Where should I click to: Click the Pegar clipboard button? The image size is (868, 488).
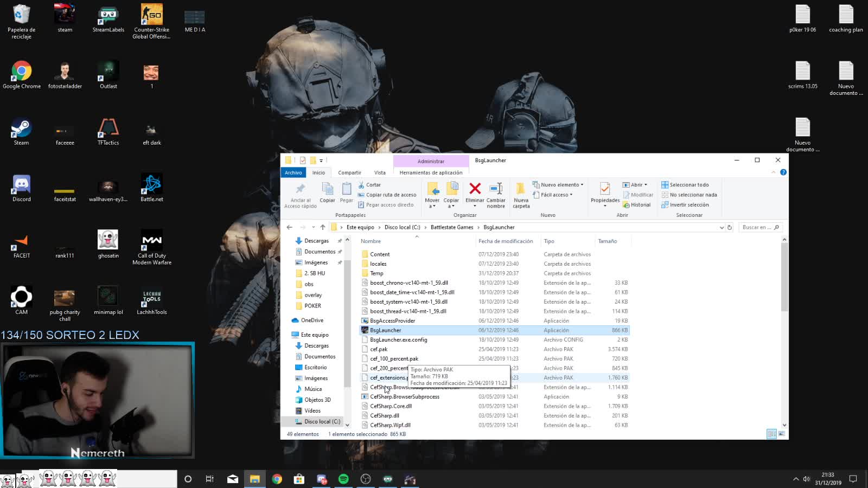point(347,193)
